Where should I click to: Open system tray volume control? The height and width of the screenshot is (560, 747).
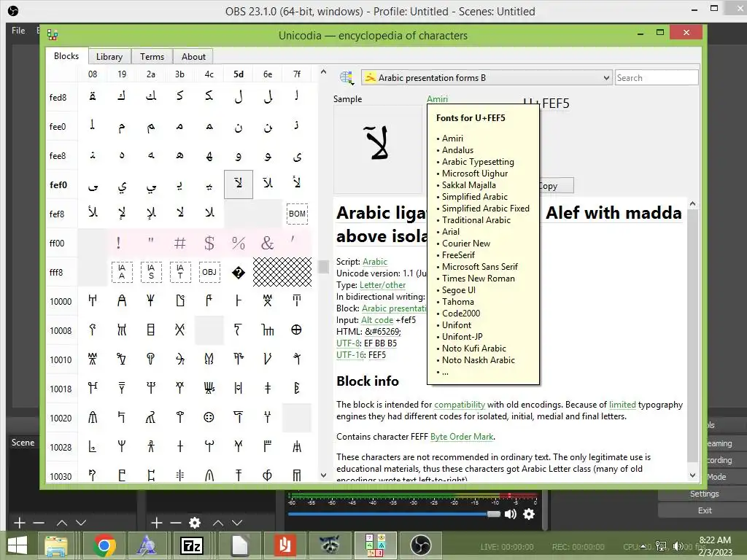tap(677, 545)
